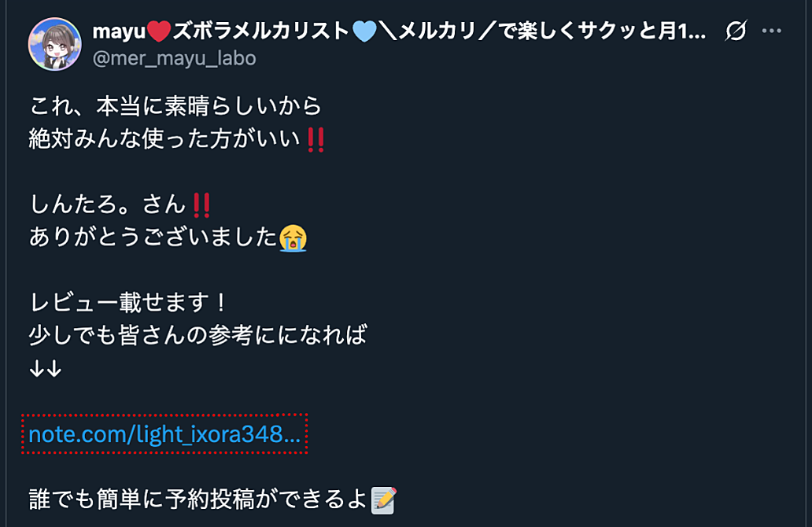The image size is (812, 527).
Task: Click red double exclamation after がいい
Action: point(316,140)
